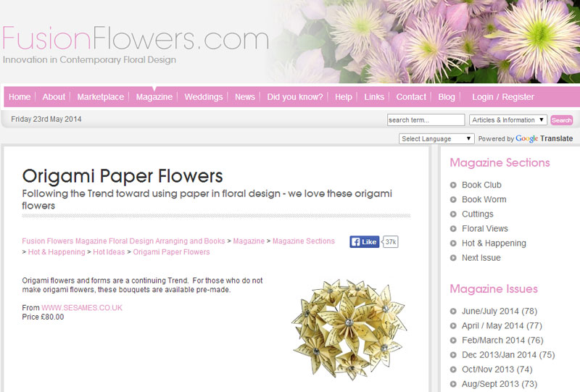Click the Hot & Happening breadcrumb link
The height and width of the screenshot is (392, 580).
(x=57, y=252)
